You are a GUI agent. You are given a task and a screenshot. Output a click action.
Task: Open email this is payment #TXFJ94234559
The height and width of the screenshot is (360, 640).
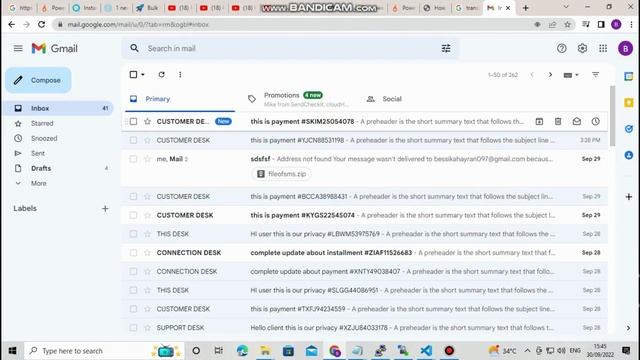[x=364, y=309]
